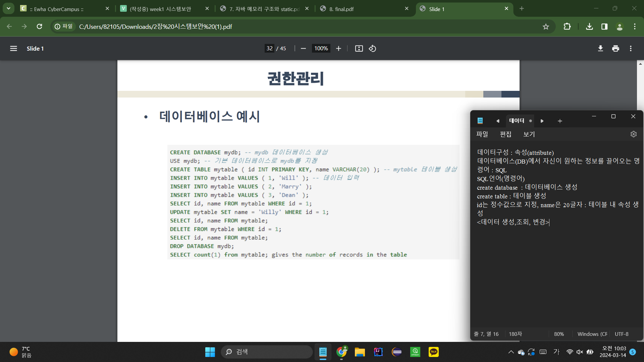Print the PDF document

point(615,49)
